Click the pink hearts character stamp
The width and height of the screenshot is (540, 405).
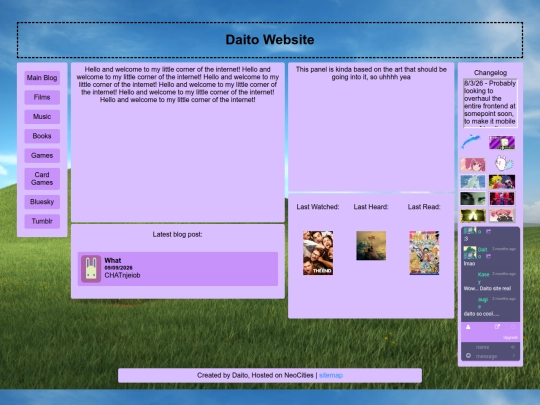(x=502, y=216)
